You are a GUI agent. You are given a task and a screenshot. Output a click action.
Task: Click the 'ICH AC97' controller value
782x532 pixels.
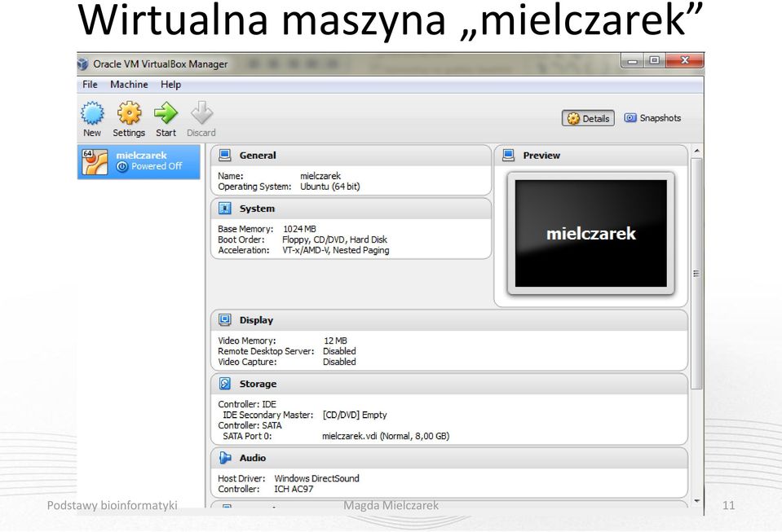point(294,489)
